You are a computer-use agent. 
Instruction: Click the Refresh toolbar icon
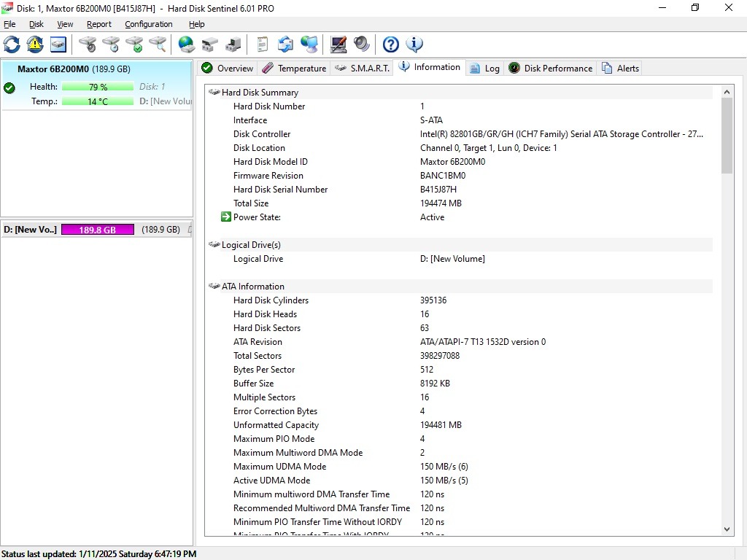click(x=12, y=44)
